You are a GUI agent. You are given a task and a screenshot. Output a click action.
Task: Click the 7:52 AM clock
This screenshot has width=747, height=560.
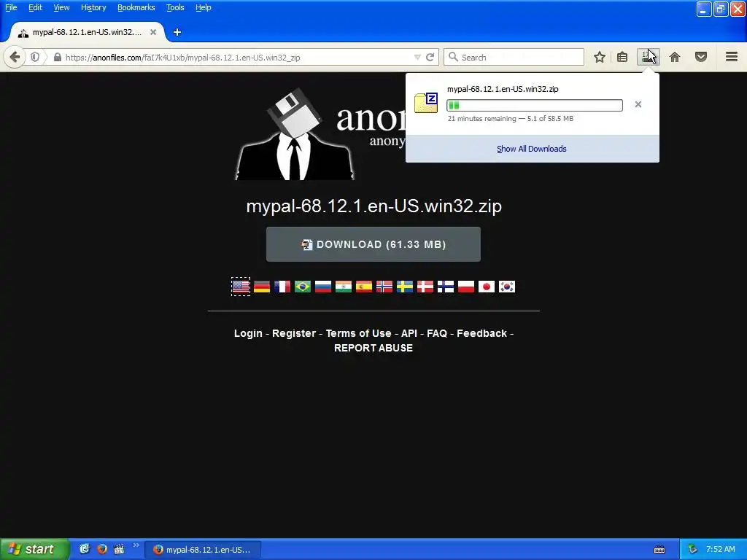(720, 549)
